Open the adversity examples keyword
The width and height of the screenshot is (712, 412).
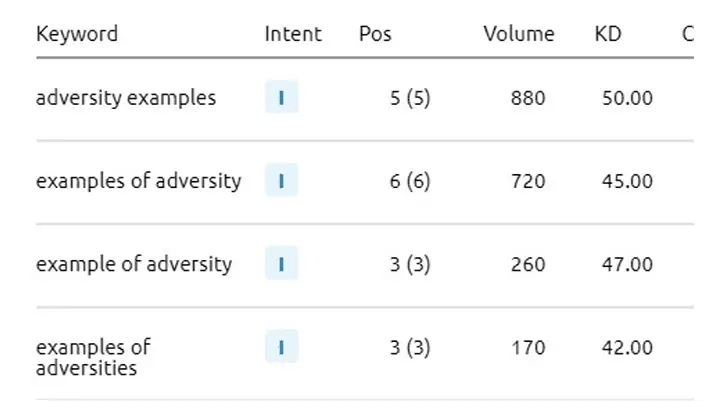[125, 98]
